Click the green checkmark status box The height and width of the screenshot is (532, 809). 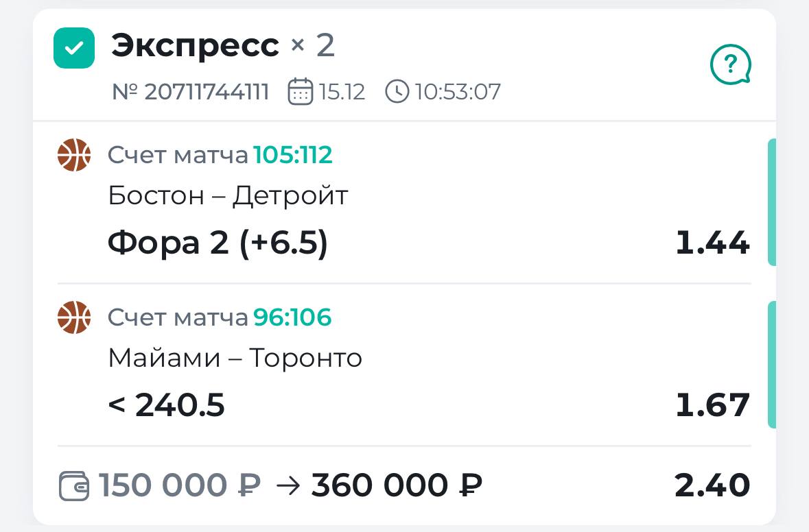pyautogui.click(x=74, y=48)
